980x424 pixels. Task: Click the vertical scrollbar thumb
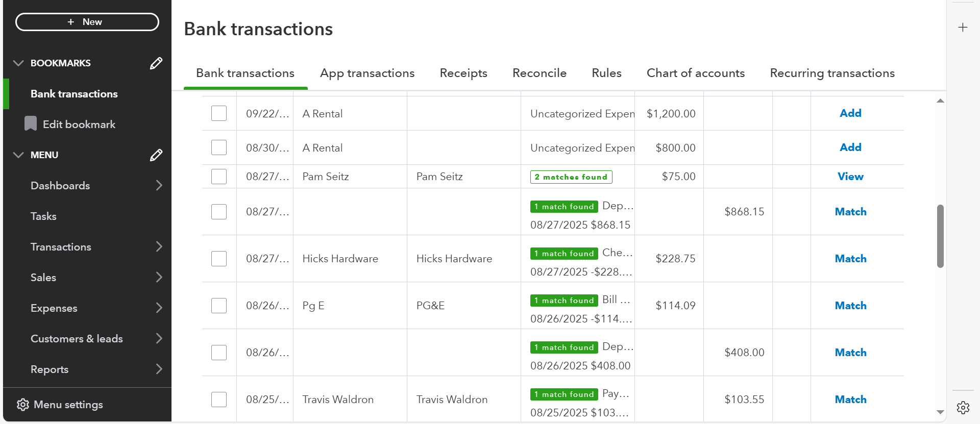click(x=940, y=236)
